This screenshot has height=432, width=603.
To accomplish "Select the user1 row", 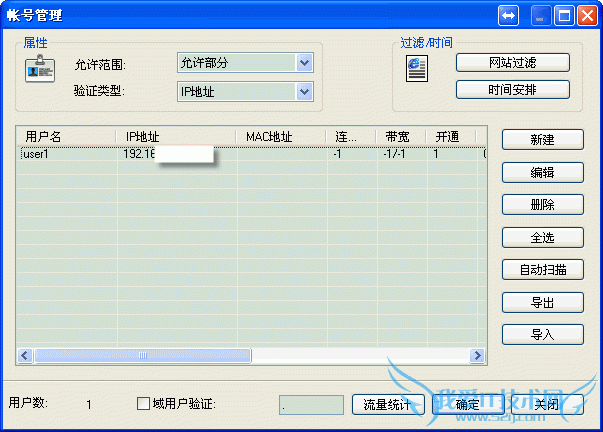I will point(252,154).
